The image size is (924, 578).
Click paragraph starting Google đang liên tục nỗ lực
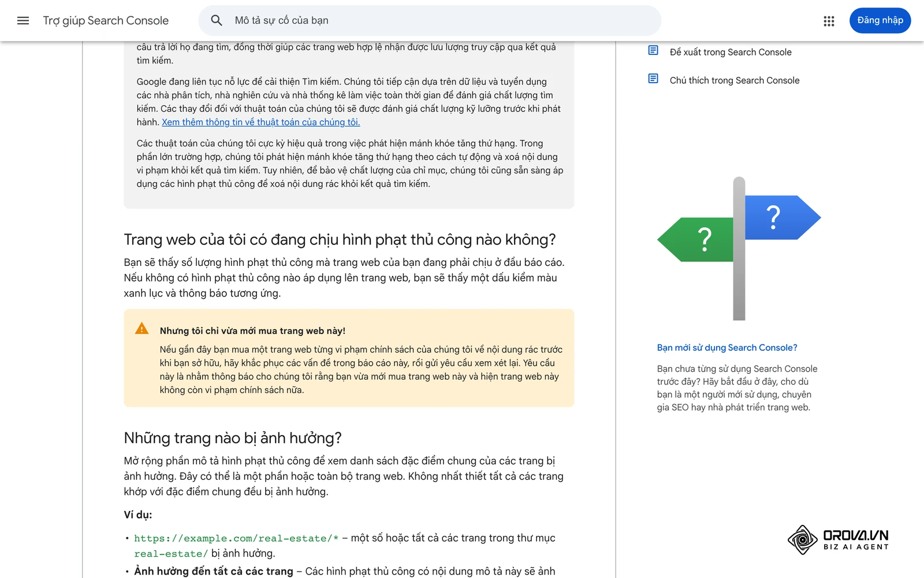(x=349, y=102)
